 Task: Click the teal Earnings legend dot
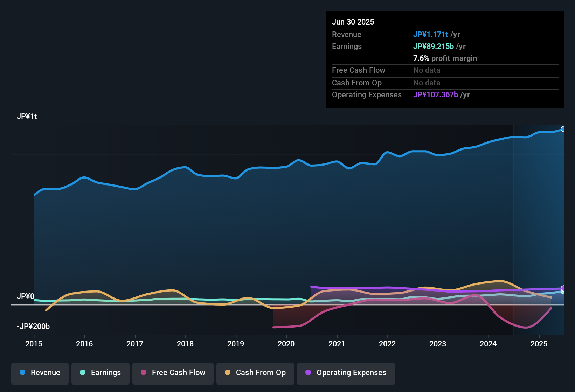point(83,373)
